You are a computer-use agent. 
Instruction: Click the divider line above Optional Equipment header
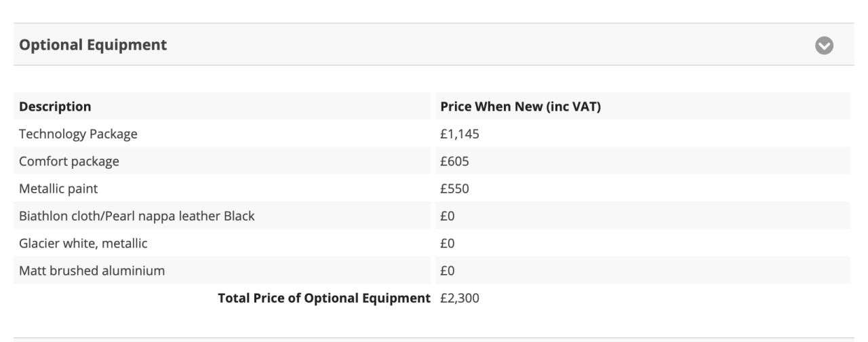pyautogui.click(x=434, y=24)
